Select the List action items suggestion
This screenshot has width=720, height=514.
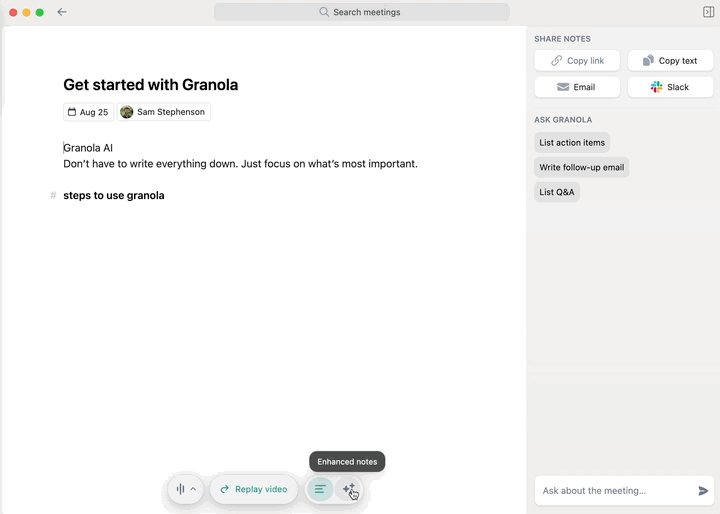(572, 143)
